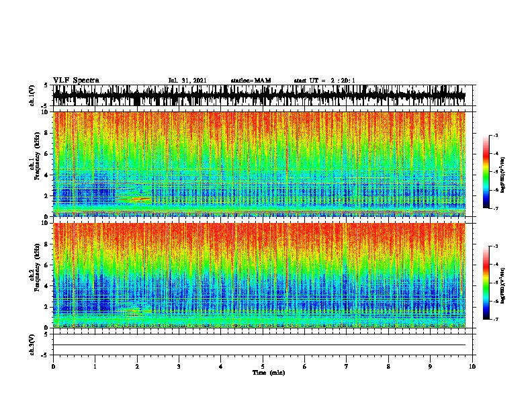This screenshot has width=532, height=411.
Task: Click the ch.2 "Frequency (kHz)" axis label
Action: (x=38, y=267)
